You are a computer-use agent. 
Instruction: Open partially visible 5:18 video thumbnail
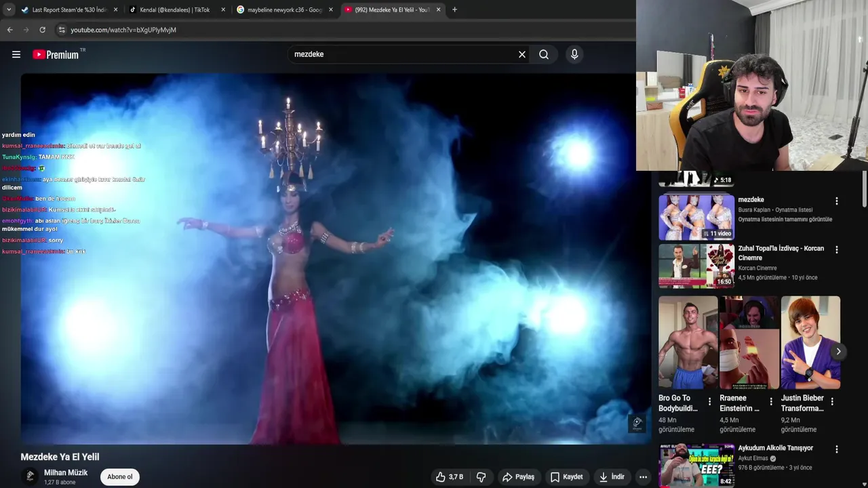pyautogui.click(x=696, y=179)
